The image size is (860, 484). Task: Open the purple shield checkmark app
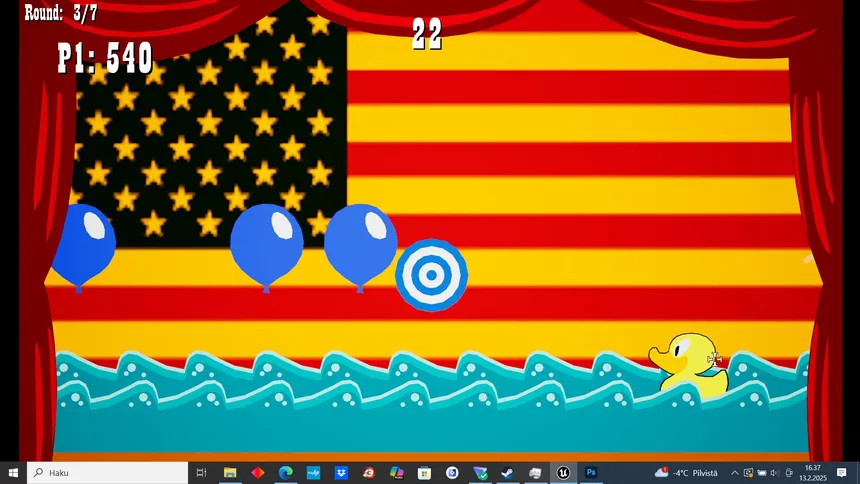(x=480, y=472)
